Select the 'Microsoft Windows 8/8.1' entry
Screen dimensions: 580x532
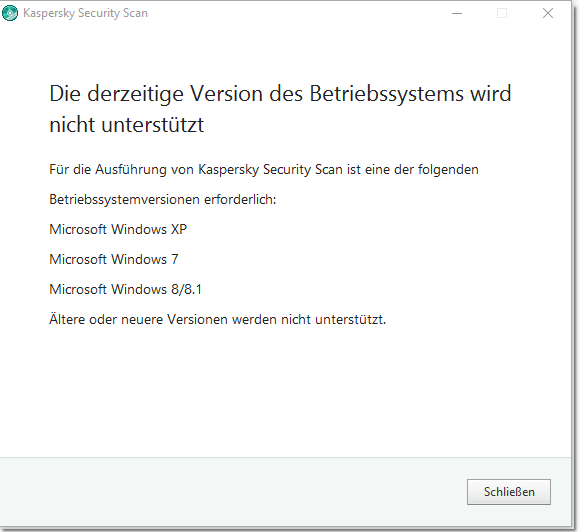tap(125, 289)
